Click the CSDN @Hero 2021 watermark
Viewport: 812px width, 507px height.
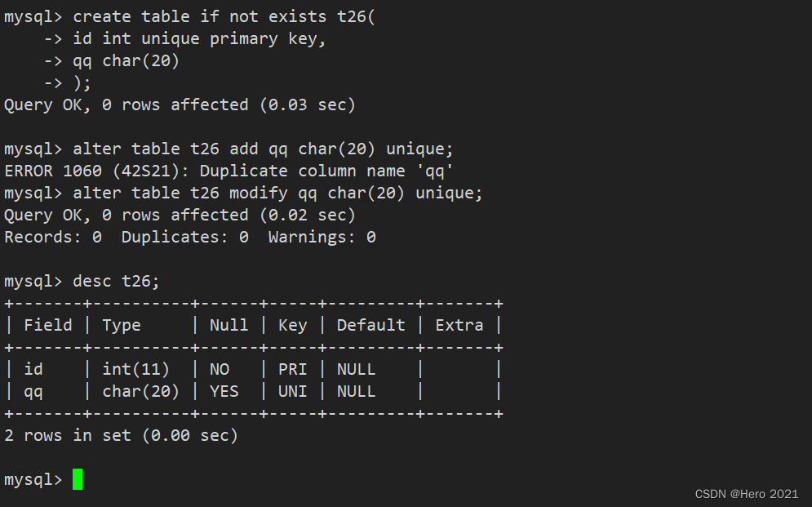click(746, 494)
